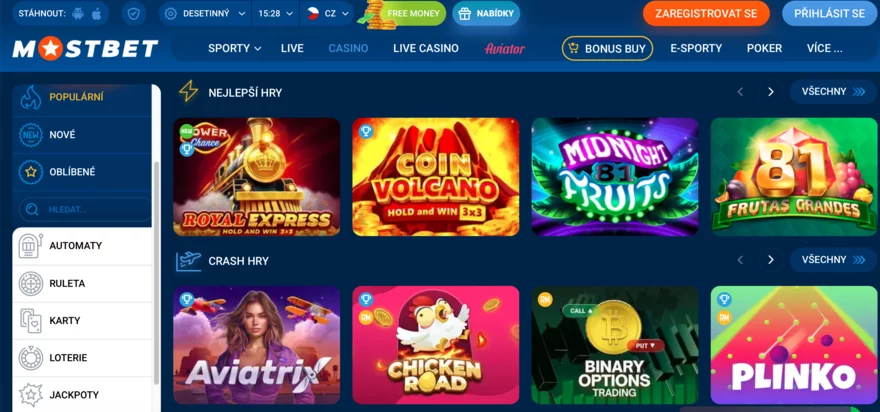Click the Android download icon
880x412 pixels.
pyautogui.click(x=78, y=13)
